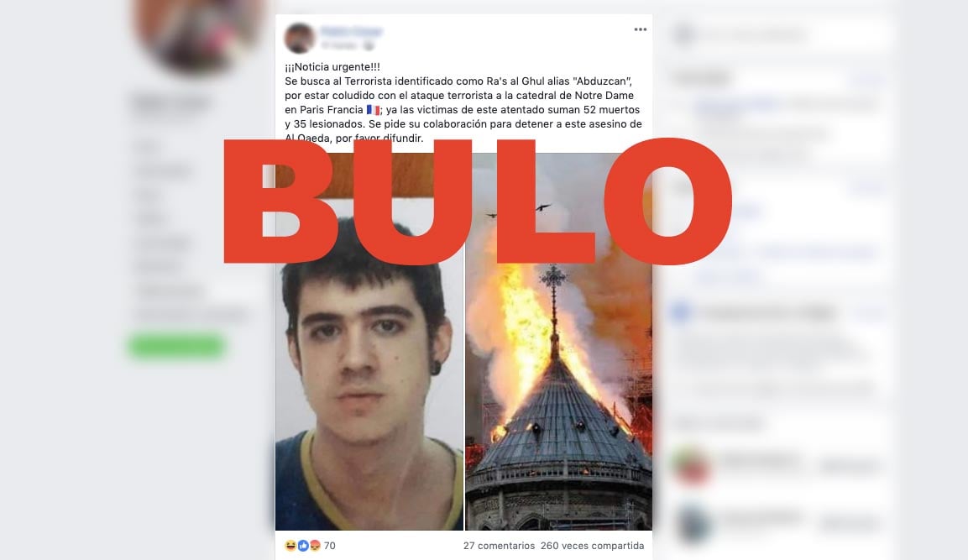The image size is (968, 560).
Task: Click the privacy globe icon beside timestamp
Action: [369, 45]
